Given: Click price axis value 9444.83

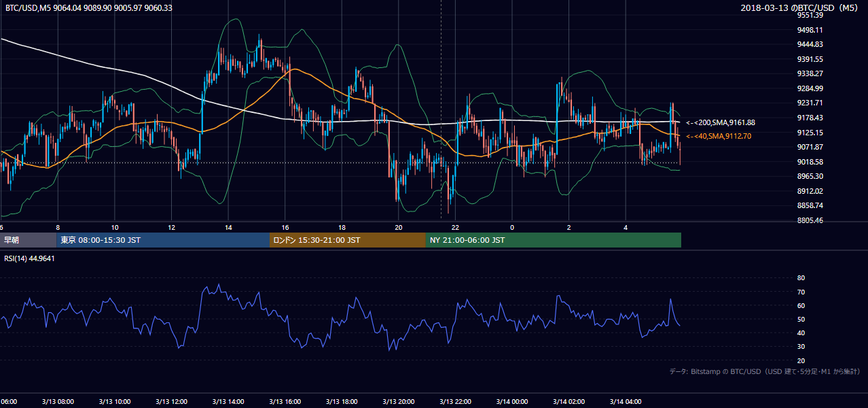Looking at the screenshot, I should (810, 44).
